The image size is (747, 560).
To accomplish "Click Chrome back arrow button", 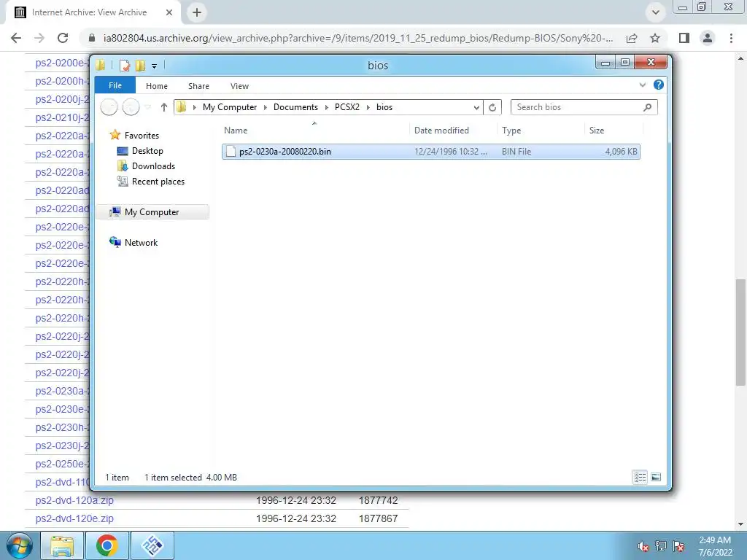I will point(16,38).
